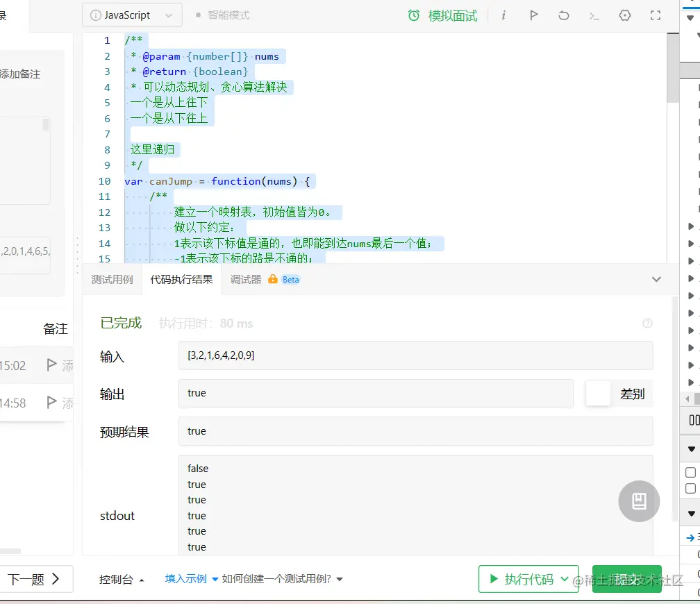
Task: Click the run triangle icon in the editor toolbar
Action: [533, 16]
